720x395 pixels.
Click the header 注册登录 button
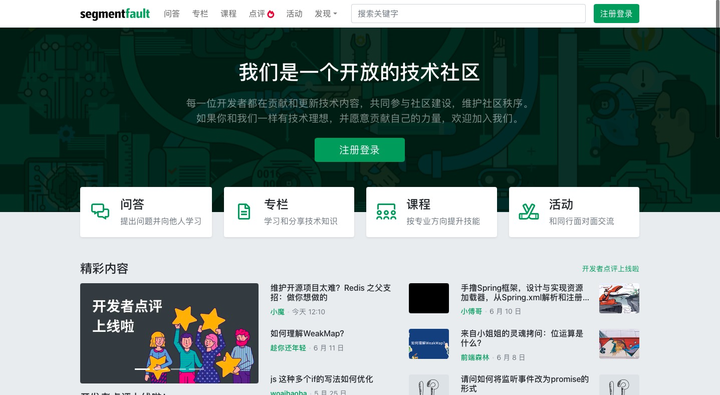pos(616,14)
